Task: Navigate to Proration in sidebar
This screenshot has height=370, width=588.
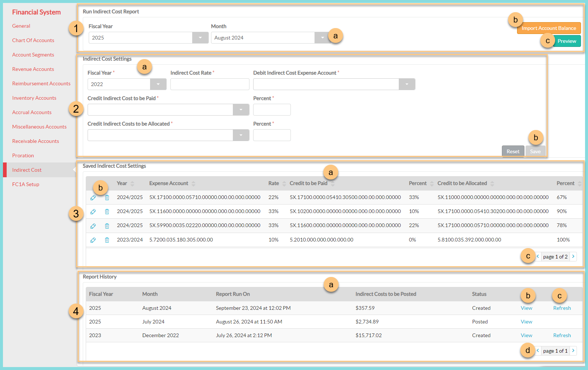Action: pyautogui.click(x=23, y=155)
